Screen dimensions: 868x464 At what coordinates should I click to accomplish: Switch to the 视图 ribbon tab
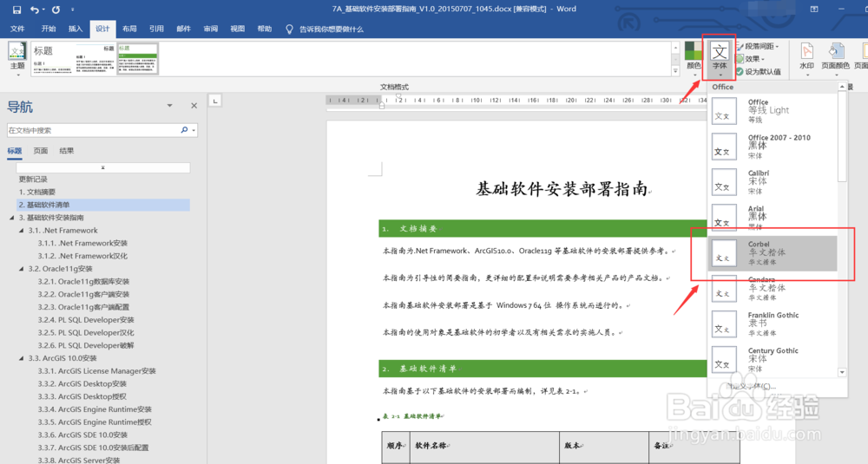(x=238, y=29)
